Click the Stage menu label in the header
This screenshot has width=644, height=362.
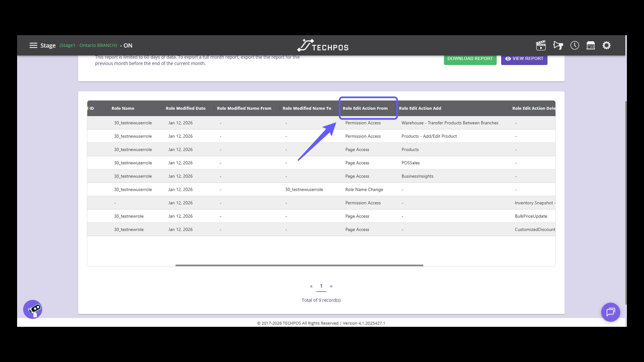[48, 45]
